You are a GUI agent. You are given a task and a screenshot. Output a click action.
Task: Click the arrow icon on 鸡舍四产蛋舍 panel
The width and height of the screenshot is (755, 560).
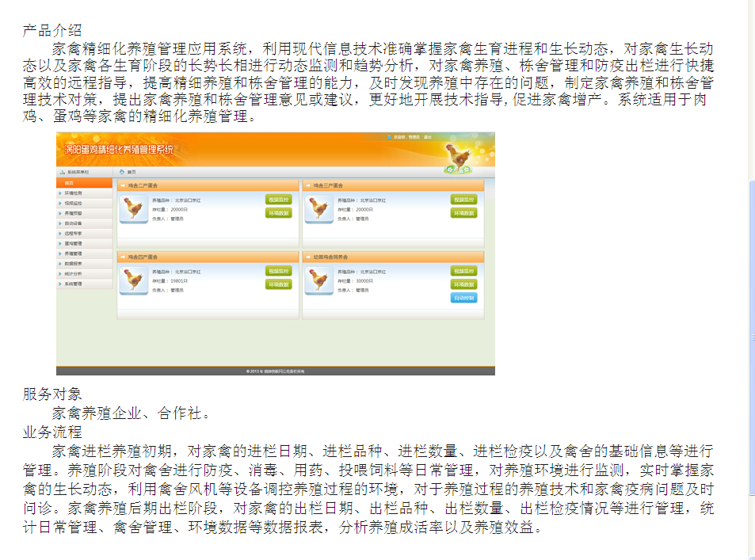click(x=124, y=257)
